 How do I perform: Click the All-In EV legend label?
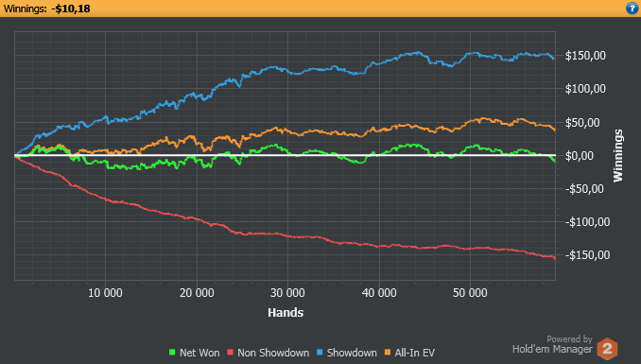[414, 353]
